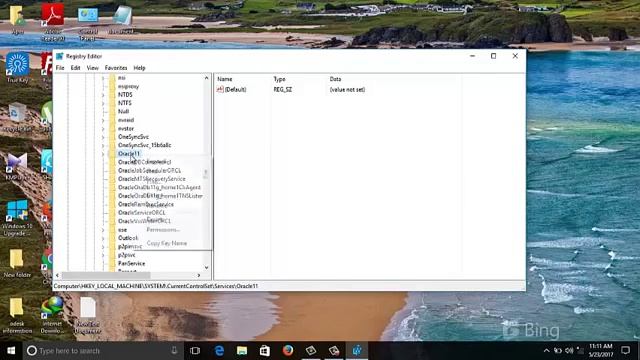The image size is (640, 360).
Task: Open File Explorer from the taskbar
Action: click(242, 350)
